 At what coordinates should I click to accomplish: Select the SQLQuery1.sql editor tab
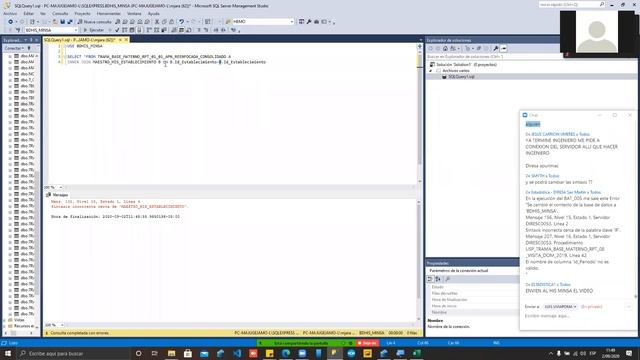coord(80,40)
